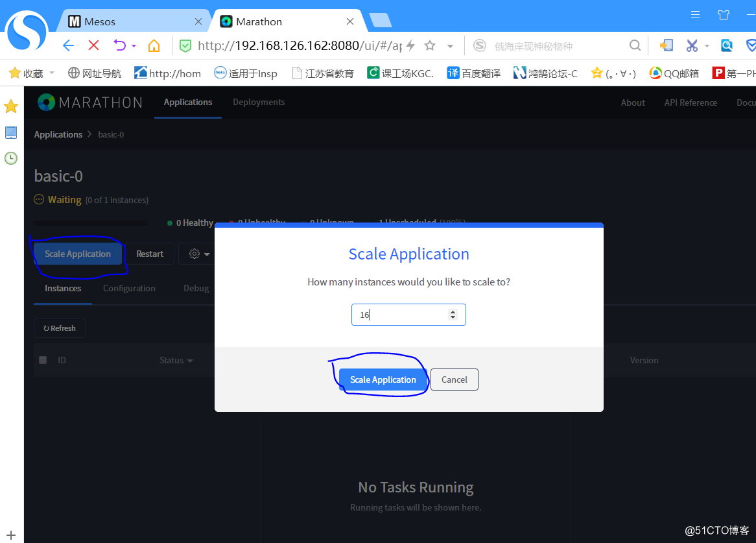Click the Applications breadcrumb link

pos(58,134)
